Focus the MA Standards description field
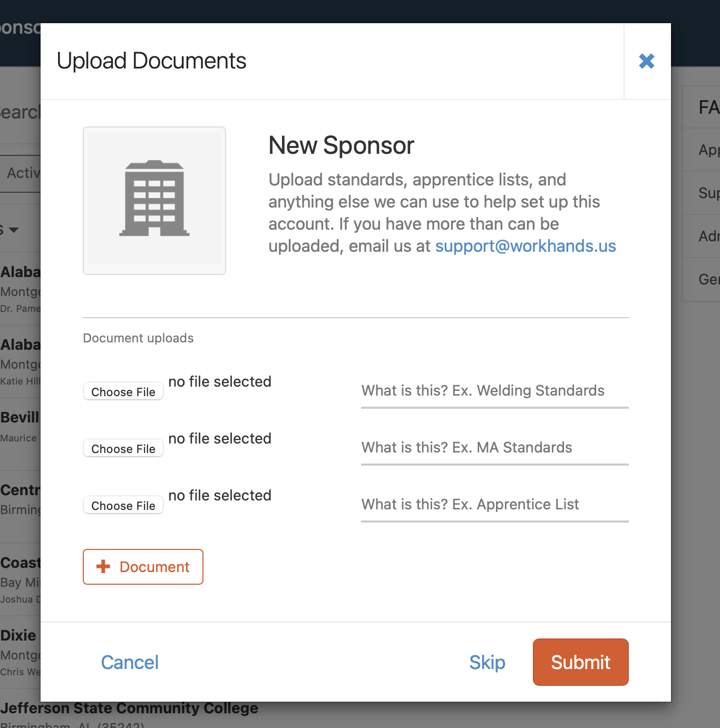 (495, 448)
